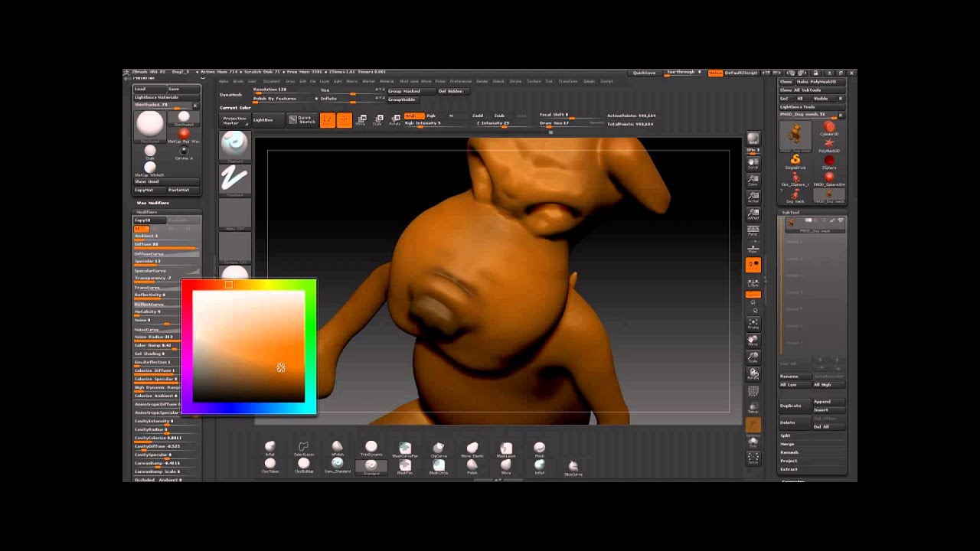Choose the Dam_Standard brush in bottom shelf
Screen dimensions: 980x551
(x=337, y=465)
